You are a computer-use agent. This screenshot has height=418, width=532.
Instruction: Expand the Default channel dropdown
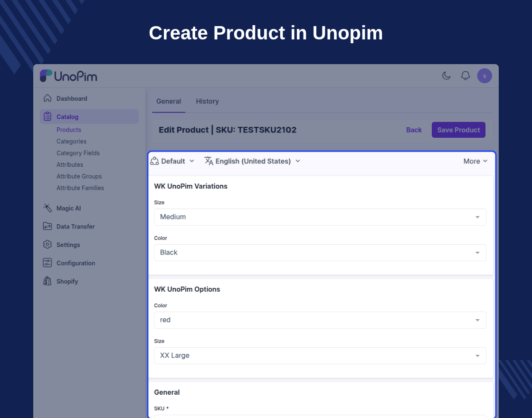[172, 161]
